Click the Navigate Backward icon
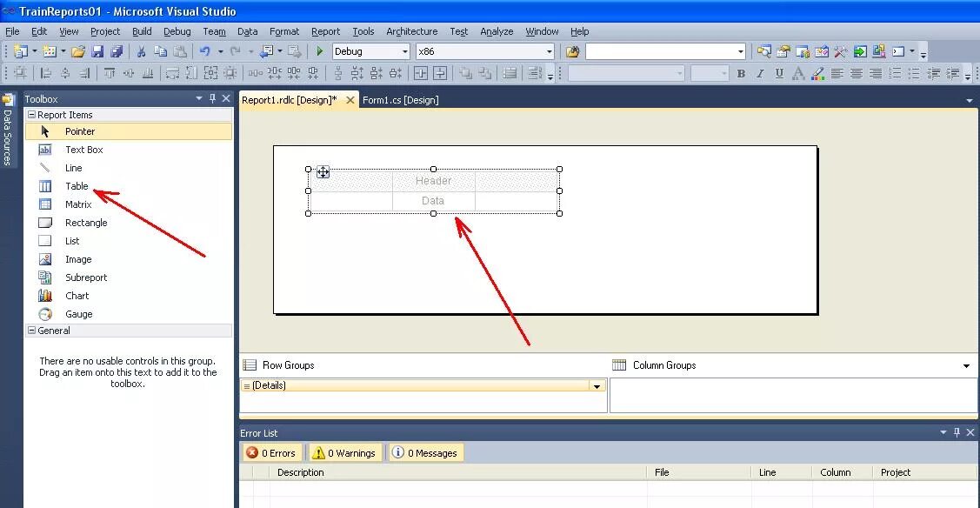 [x=267, y=51]
